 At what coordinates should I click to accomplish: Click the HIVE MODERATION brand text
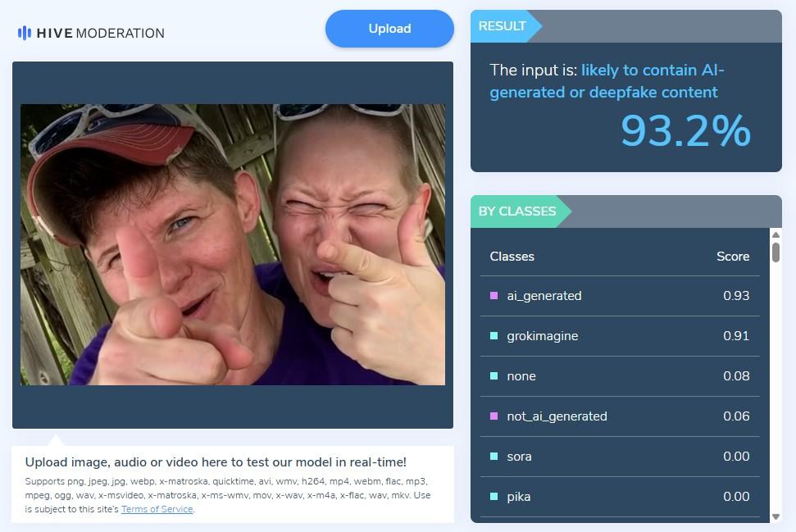coord(101,33)
